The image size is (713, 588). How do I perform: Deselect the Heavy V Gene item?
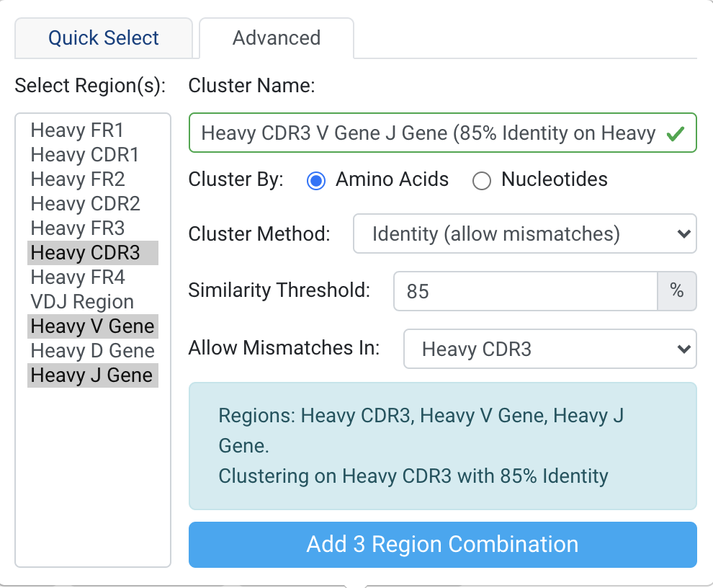(x=92, y=326)
